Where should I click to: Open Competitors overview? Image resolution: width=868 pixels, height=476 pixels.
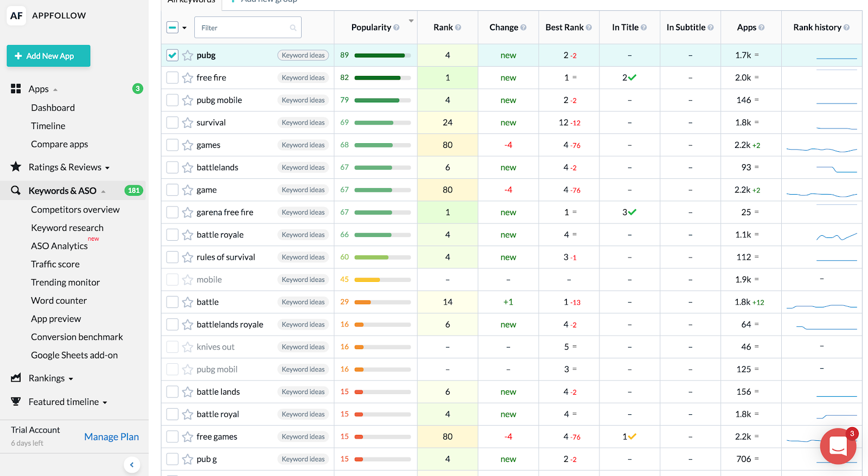(75, 210)
